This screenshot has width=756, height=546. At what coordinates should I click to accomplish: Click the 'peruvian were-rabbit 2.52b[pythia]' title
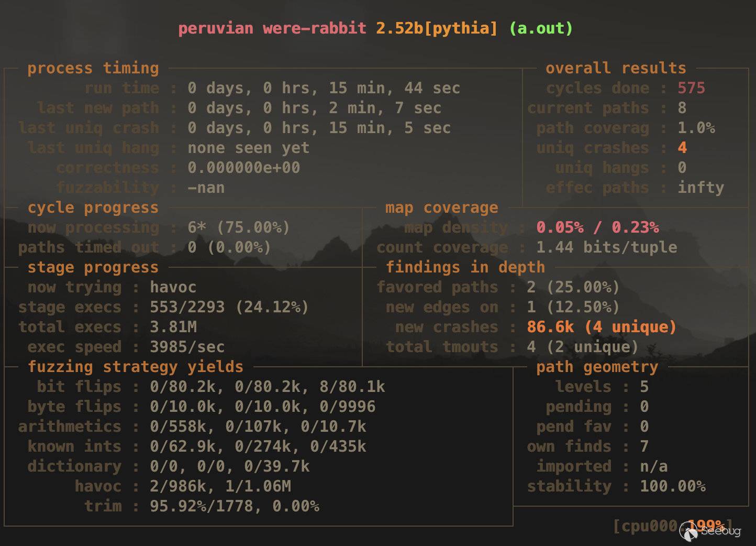tap(338, 28)
